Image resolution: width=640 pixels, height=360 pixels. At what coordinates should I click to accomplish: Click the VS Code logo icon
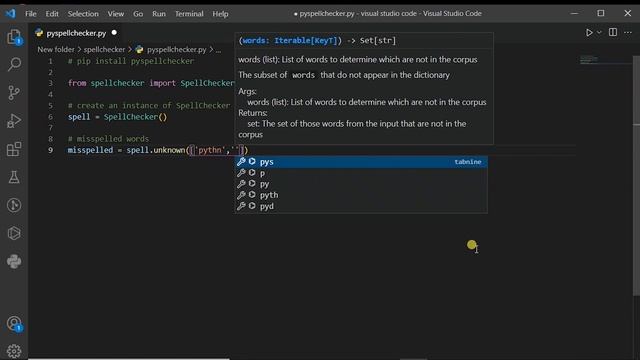click(11, 13)
